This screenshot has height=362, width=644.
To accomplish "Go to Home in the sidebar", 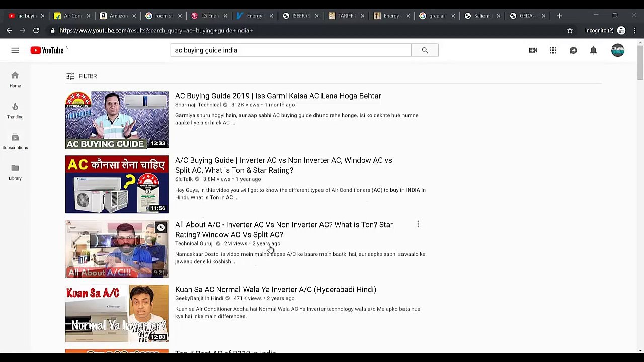I will point(15,79).
